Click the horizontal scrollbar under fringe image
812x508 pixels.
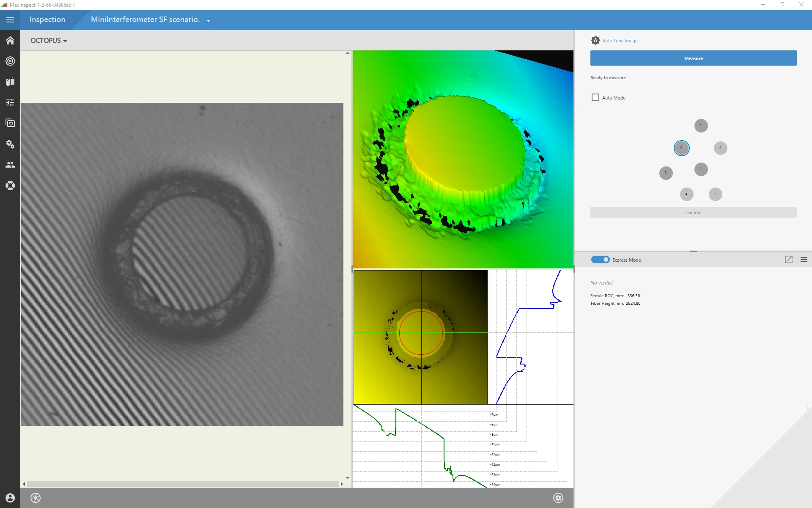click(x=183, y=484)
